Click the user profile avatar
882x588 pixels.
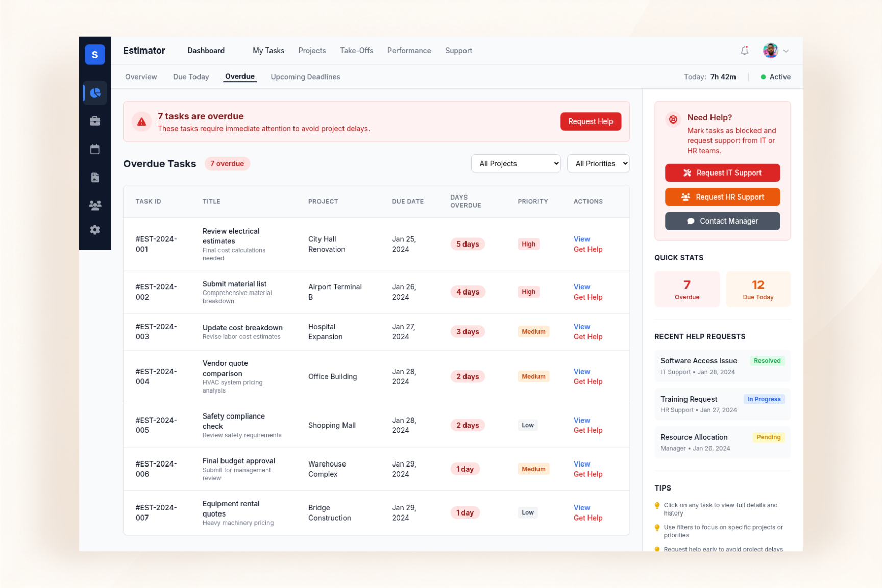(x=770, y=51)
